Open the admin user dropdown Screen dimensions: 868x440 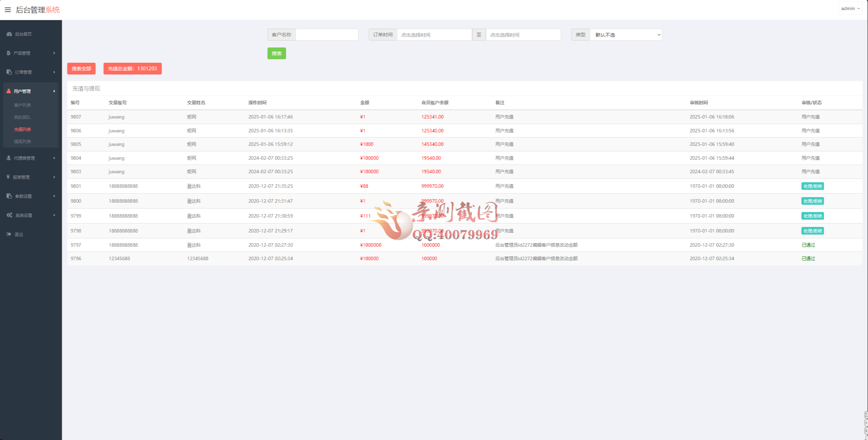[850, 8]
